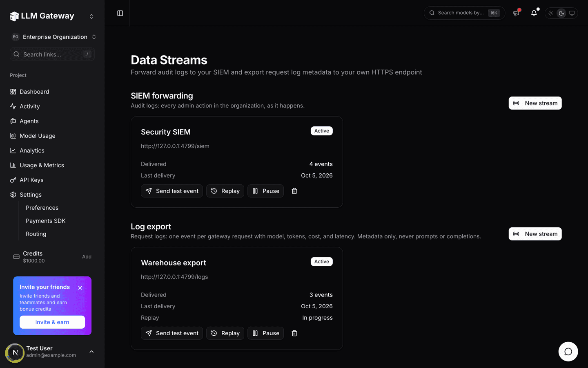Open the announcements megaphone icon
The width and height of the screenshot is (588, 368).
(x=516, y=13)
